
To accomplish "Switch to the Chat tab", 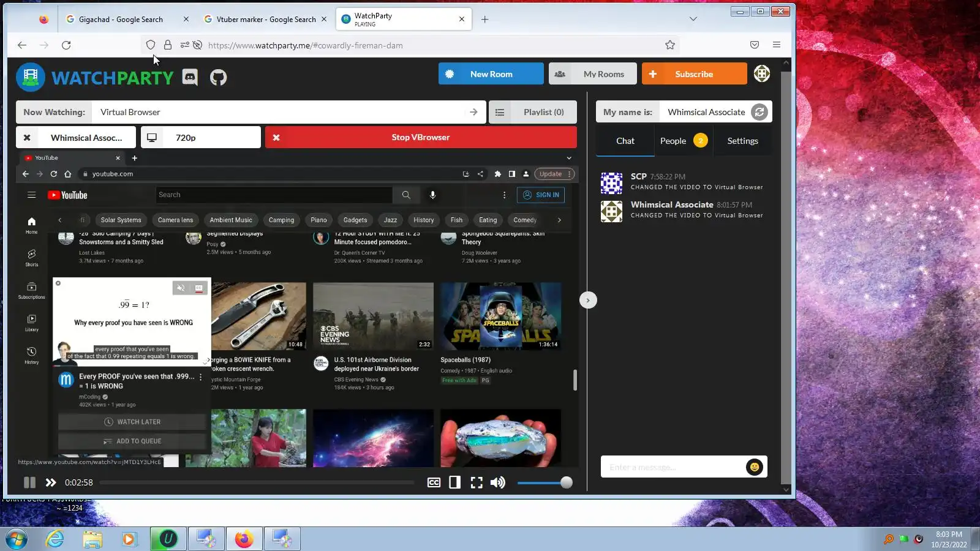I will [x=625, y=141].
